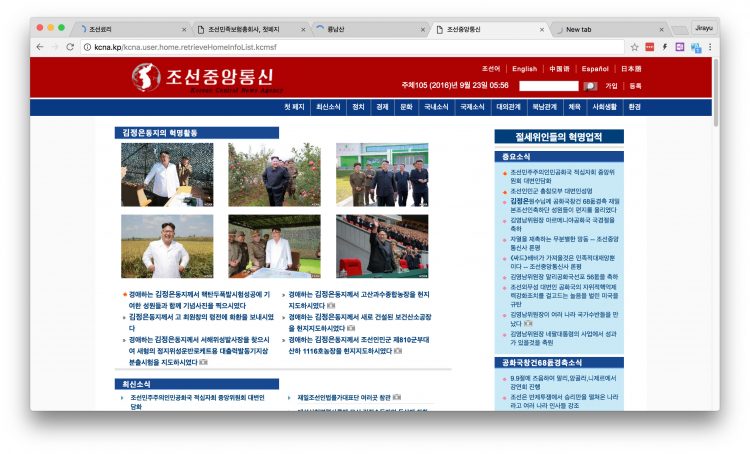Open the 정치 menu item
750x454 pixels.
tap(358, 107)
